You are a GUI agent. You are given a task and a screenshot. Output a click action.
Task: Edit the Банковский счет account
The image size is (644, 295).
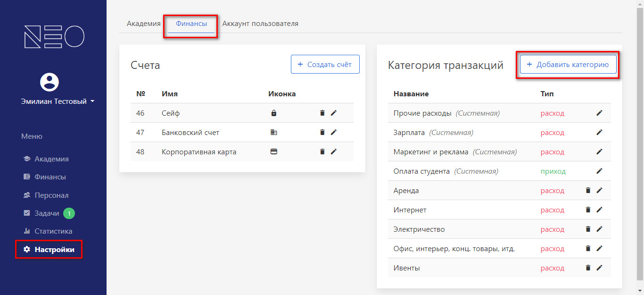334,132
